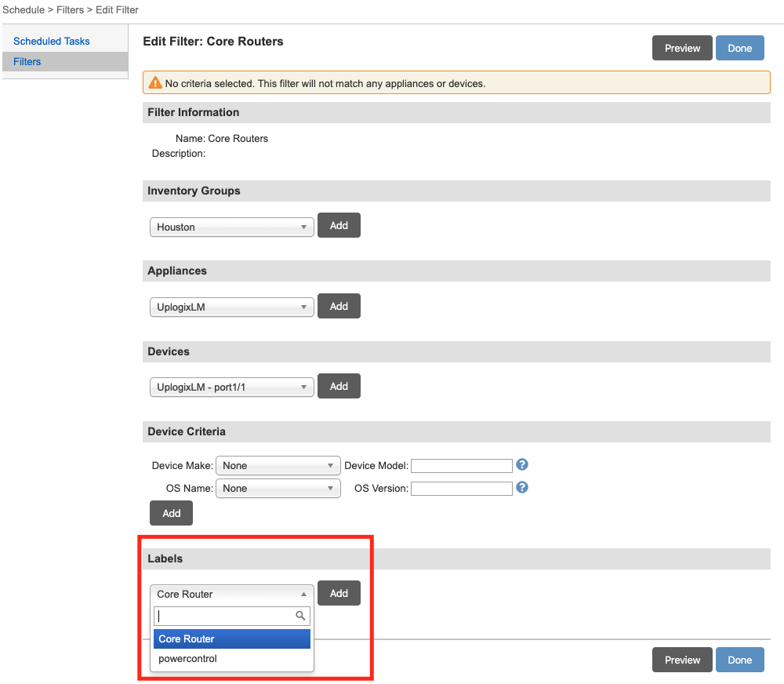784x684 pixels.
Task: Add the selected inventory group Houston
Action: click(x=339, y=225)
